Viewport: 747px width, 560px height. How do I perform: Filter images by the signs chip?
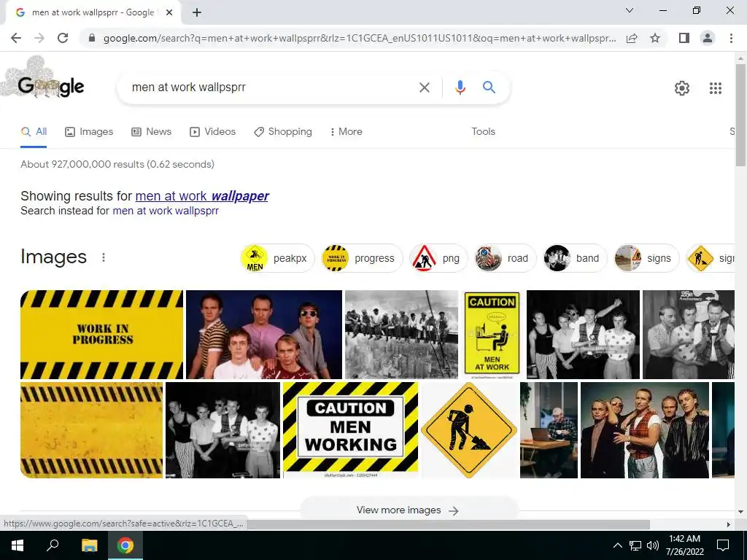[646, 258]
